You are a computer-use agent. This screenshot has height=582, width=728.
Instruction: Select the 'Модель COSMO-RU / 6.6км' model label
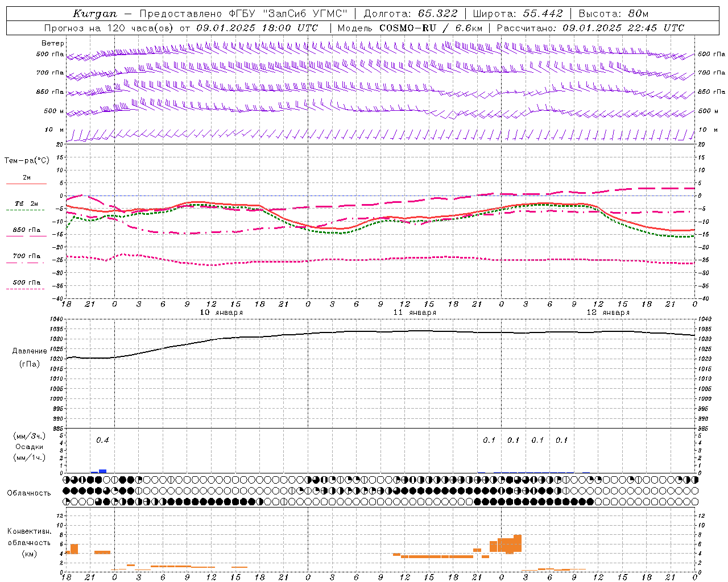tap(410, 28)
